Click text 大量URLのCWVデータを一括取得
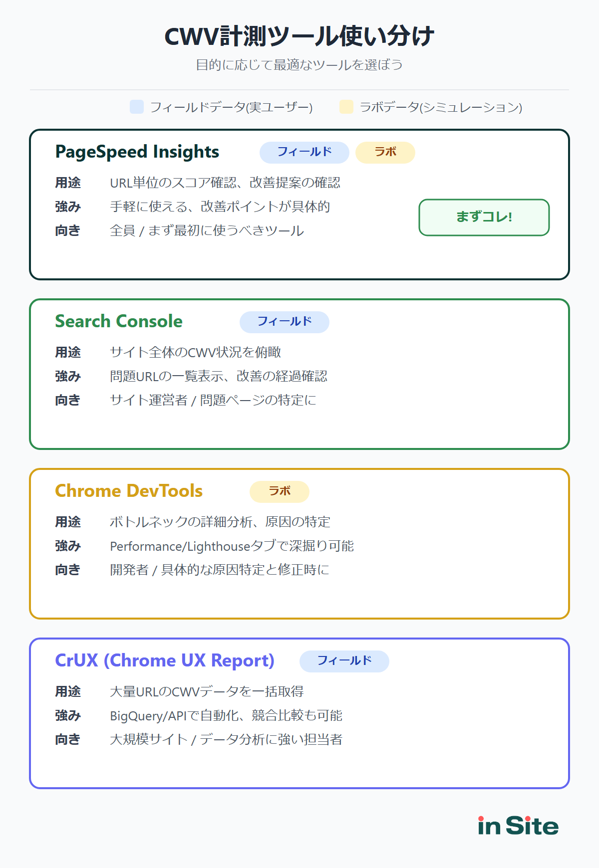 (207, 691)
